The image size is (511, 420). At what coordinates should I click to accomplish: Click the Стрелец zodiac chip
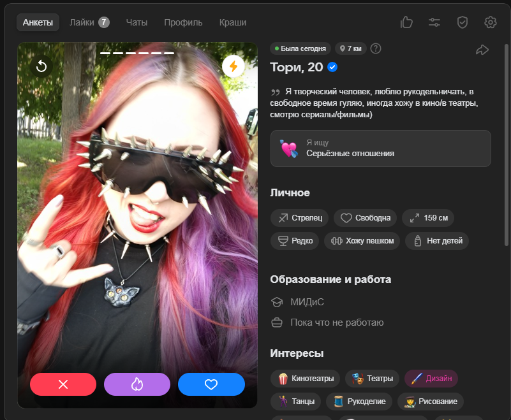click(x=299, y=218)
